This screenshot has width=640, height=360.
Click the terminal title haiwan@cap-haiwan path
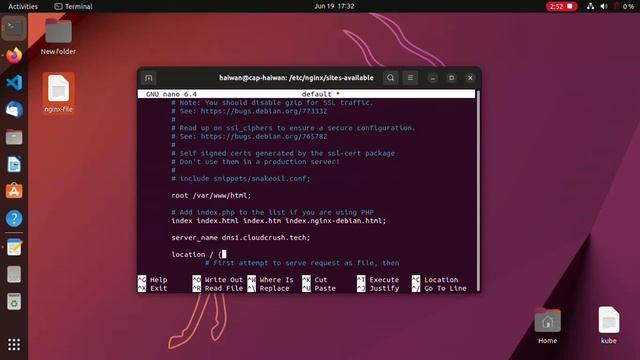(x=296, y=78)
